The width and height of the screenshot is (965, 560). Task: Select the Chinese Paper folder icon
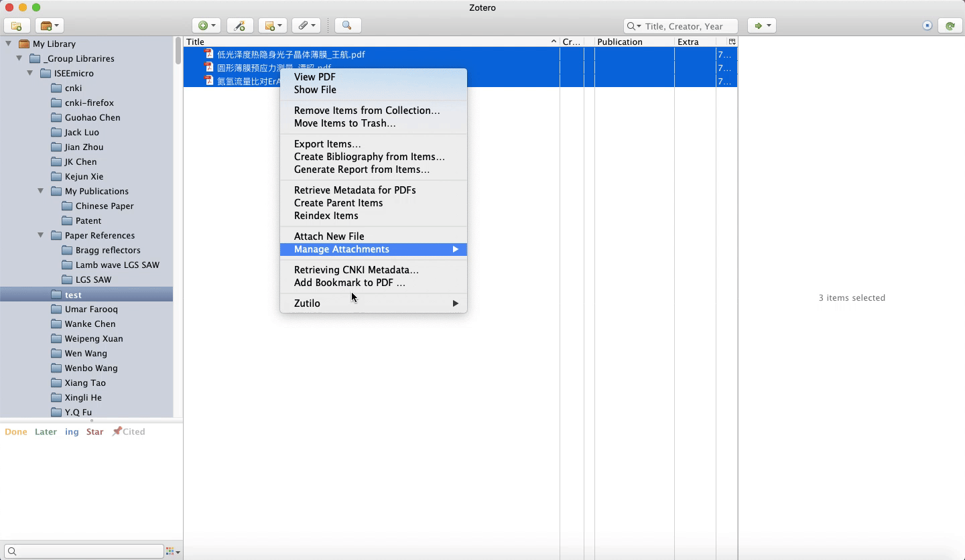pyautogui.click(x=67, y=206)
